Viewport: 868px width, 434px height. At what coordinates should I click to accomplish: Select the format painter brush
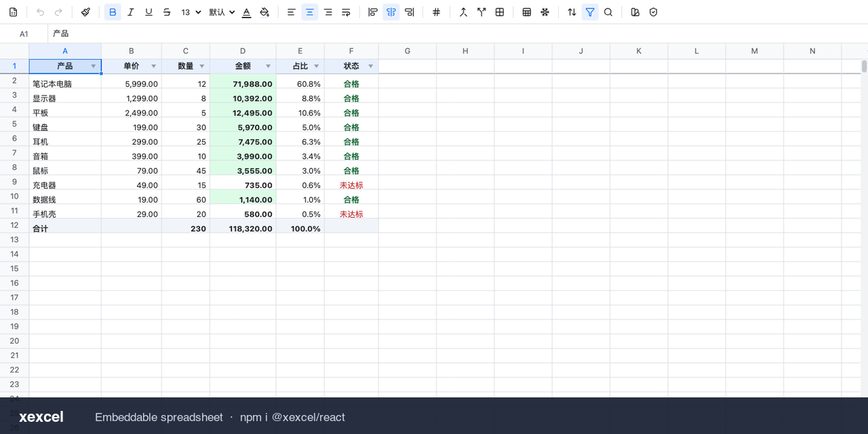click(85, 12)
